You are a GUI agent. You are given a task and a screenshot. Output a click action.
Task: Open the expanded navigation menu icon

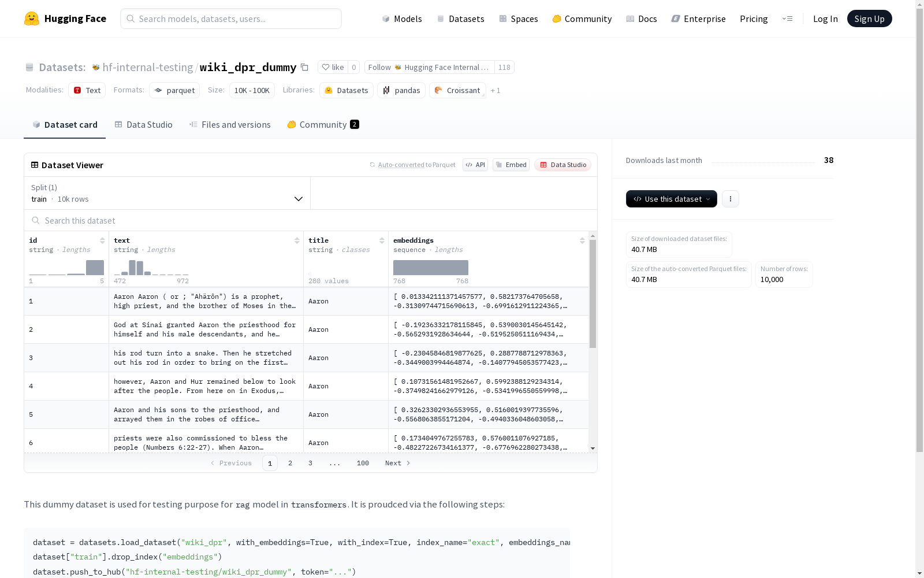(x=787, y=18)
